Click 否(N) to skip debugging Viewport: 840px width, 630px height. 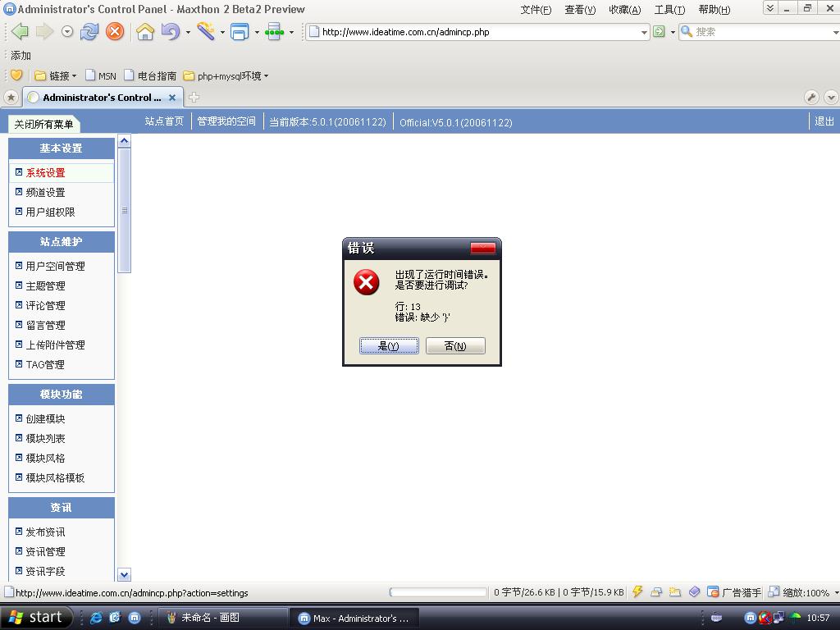455,346
